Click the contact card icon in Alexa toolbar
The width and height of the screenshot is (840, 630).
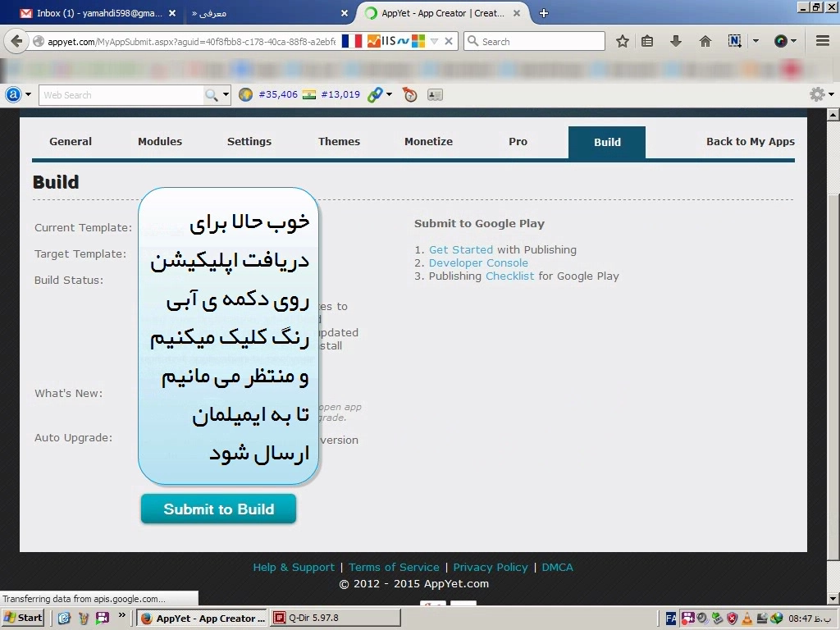point(435,95)
